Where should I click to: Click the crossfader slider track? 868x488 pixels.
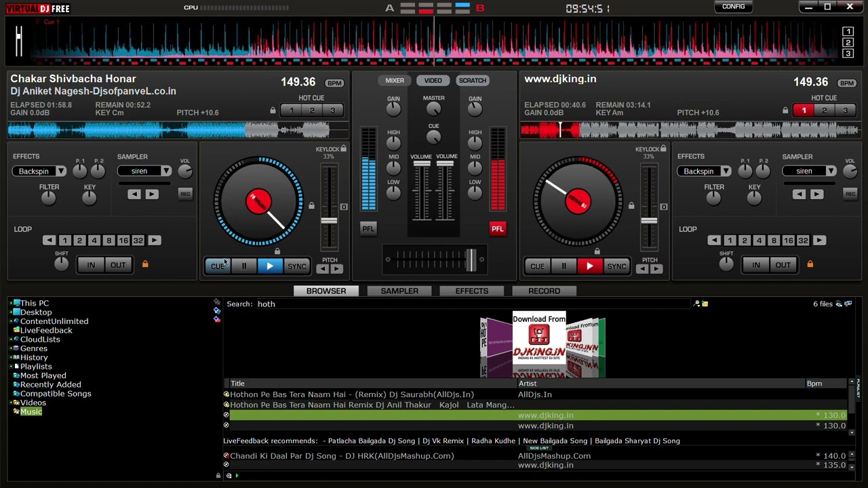tap(434, 260)
